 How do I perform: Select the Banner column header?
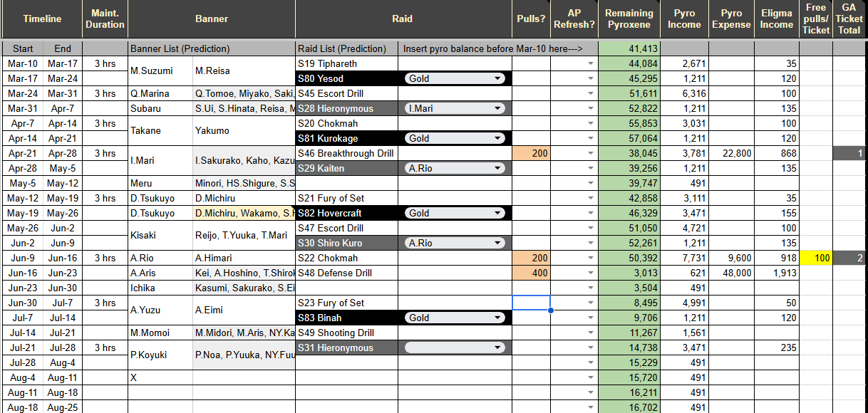coord(212,19)
